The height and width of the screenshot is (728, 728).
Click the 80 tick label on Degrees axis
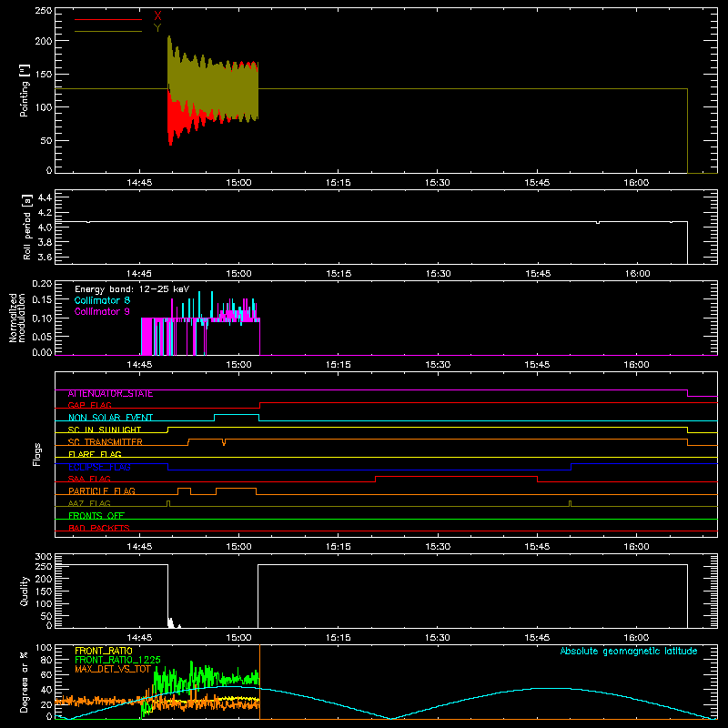click(x=46, y=660)
